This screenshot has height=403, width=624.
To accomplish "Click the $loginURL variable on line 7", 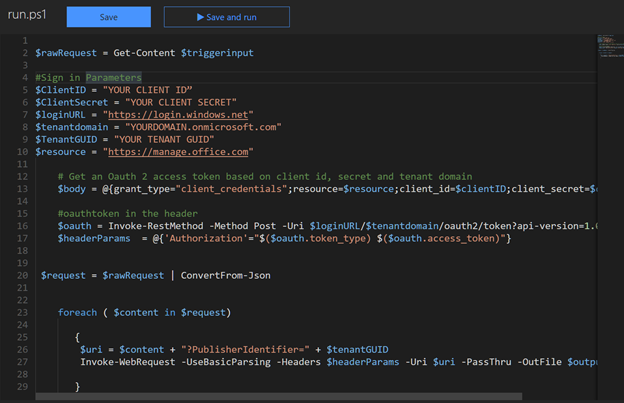I will (x=60, y=115).
